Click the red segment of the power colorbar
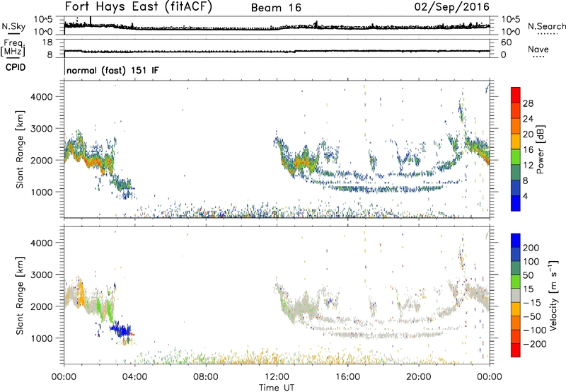This screenshot has width=566, height=392. tap(516, 95)
